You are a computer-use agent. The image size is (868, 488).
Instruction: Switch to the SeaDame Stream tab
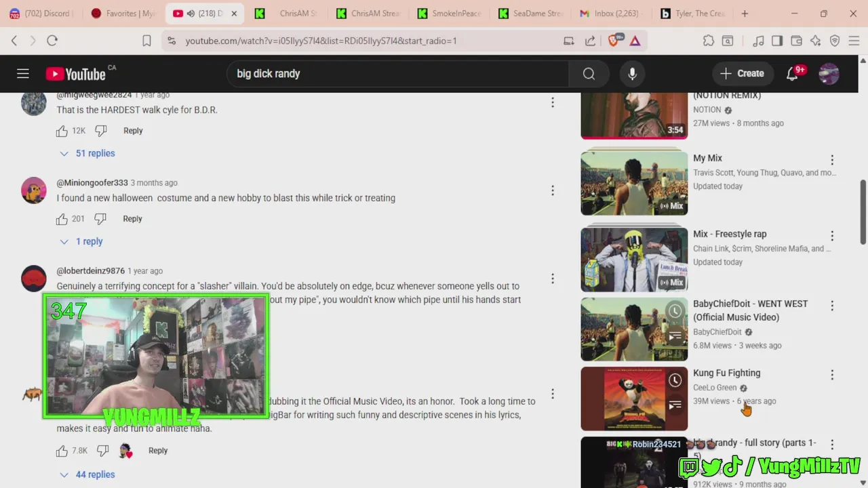[530, 14]
